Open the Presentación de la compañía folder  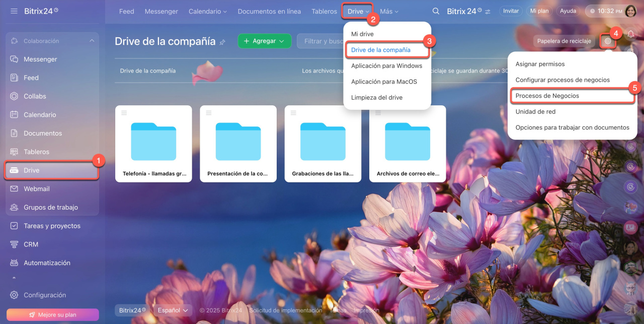(x=238, y=144)
